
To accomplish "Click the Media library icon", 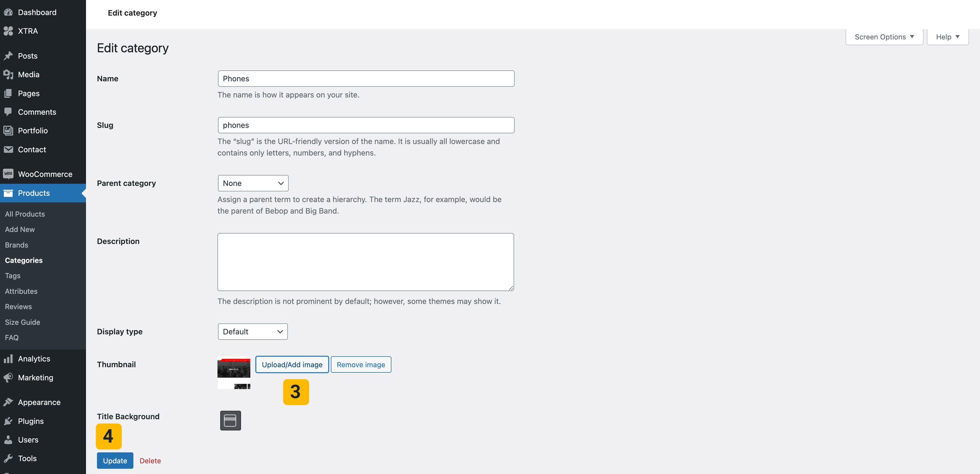I will (8, 74).
